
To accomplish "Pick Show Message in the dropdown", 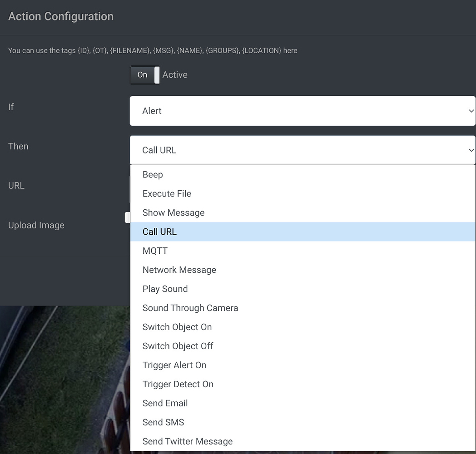I will pos(173,213).
